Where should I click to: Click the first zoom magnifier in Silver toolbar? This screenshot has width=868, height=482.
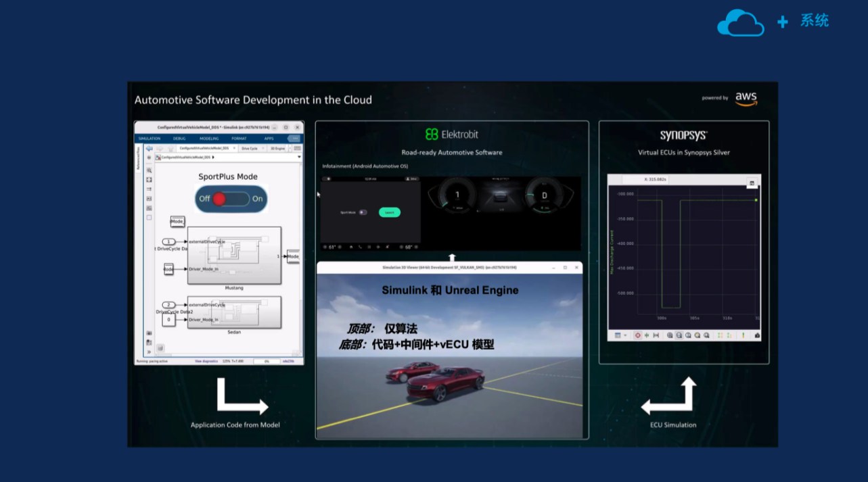tap(670, 335)
